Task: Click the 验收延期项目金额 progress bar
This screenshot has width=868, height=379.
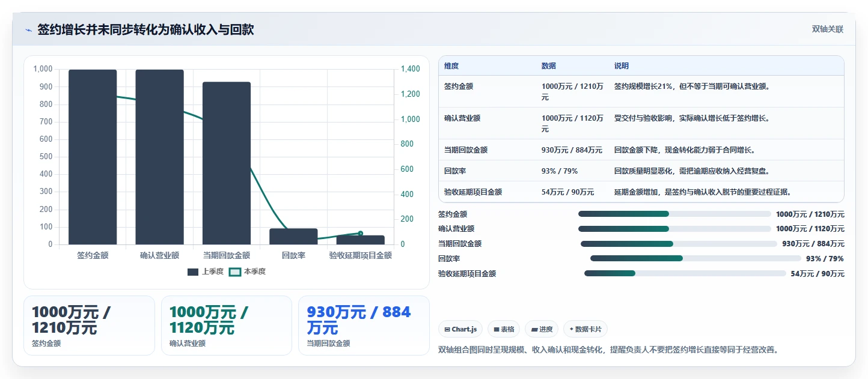Action: point(685,273)
